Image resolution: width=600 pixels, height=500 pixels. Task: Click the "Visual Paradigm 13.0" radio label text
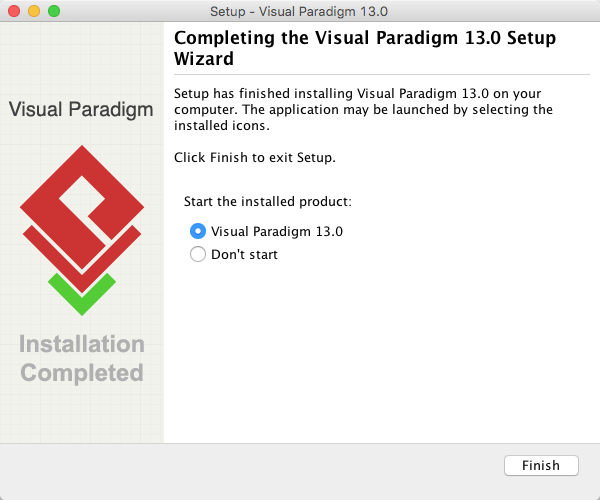pyautogui.click(x=277, y=231)
